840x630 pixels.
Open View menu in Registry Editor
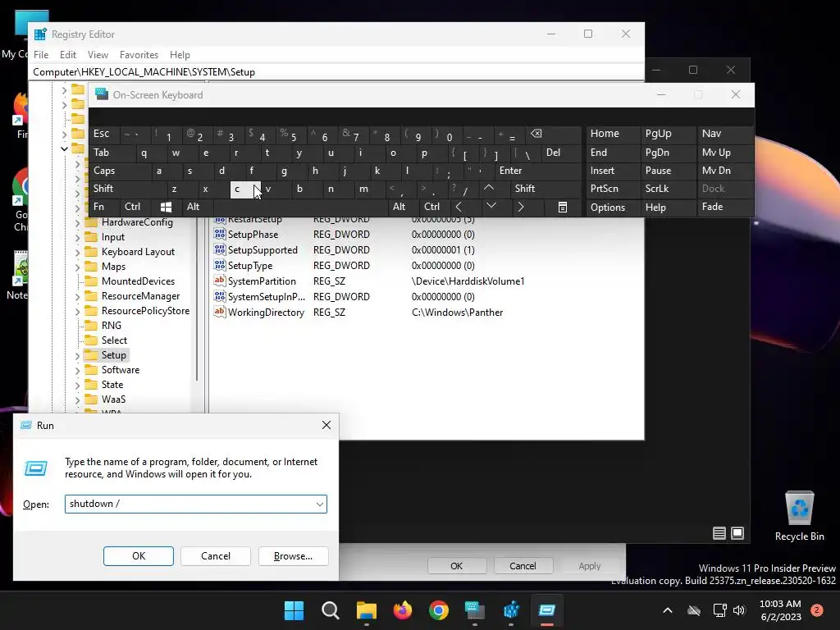click(x=98, y=55)
